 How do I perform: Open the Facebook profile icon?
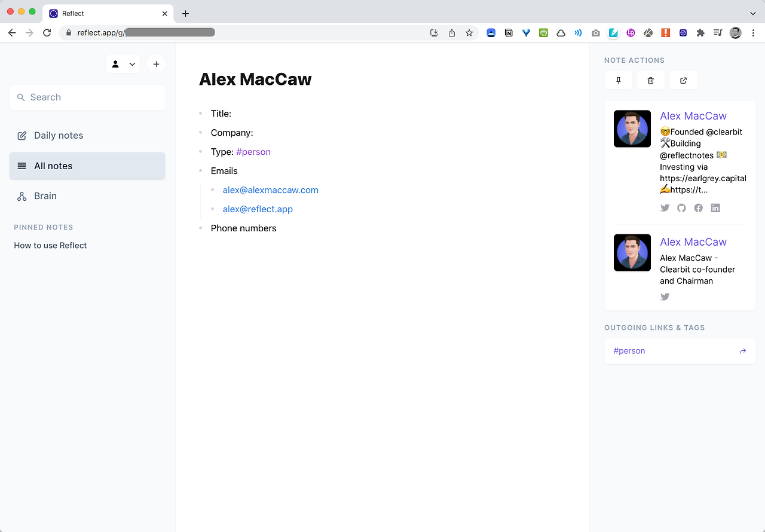(698, 208)
